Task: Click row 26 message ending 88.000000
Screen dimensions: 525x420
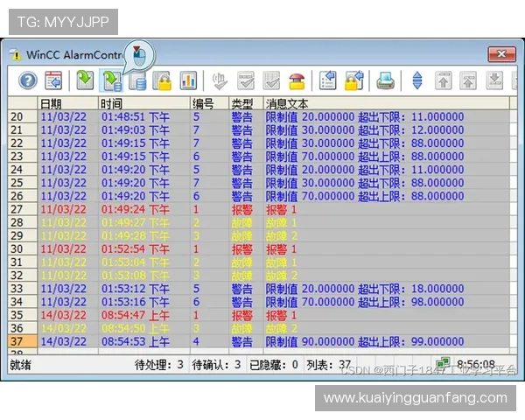Action: pos(365,196)
